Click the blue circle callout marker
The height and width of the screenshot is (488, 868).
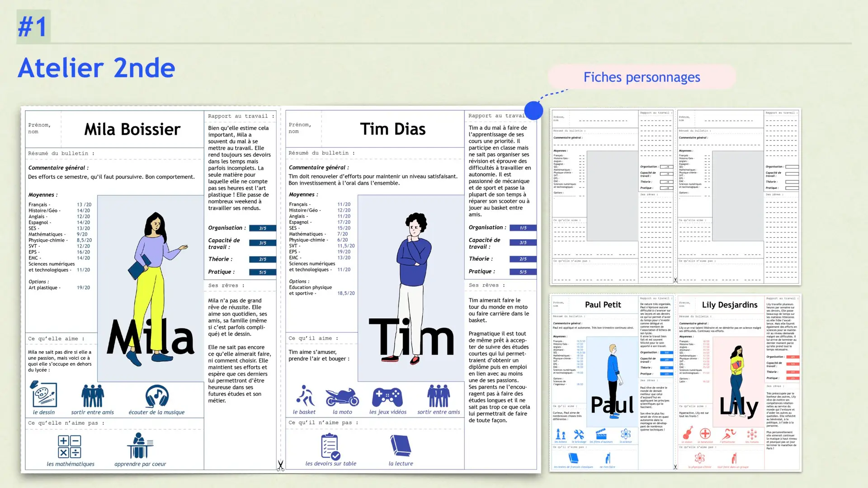point(533,111)
